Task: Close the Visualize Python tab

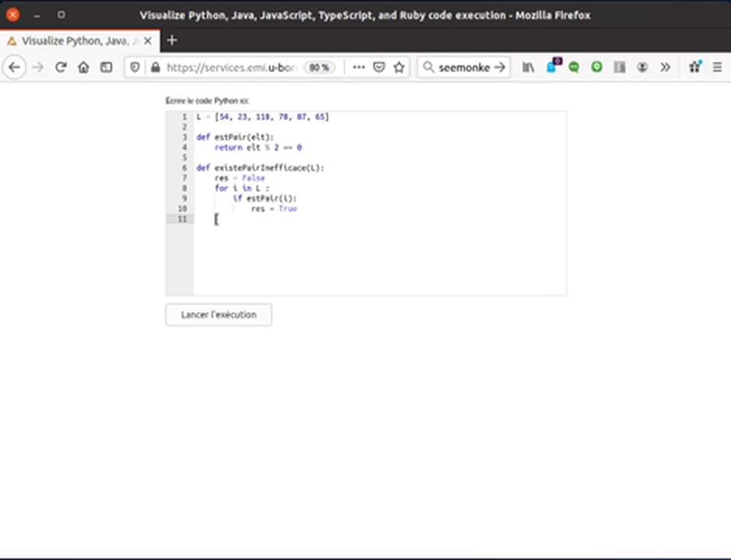Action: [148, 40]
